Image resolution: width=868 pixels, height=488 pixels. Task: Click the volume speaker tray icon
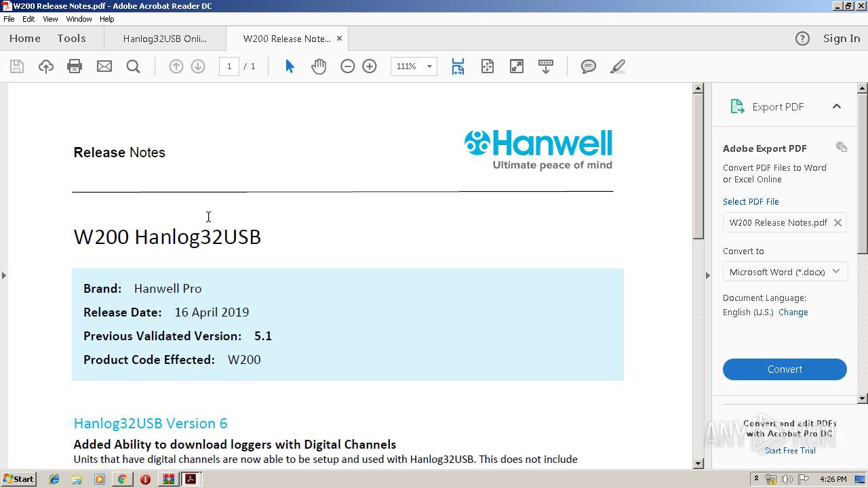787,479
